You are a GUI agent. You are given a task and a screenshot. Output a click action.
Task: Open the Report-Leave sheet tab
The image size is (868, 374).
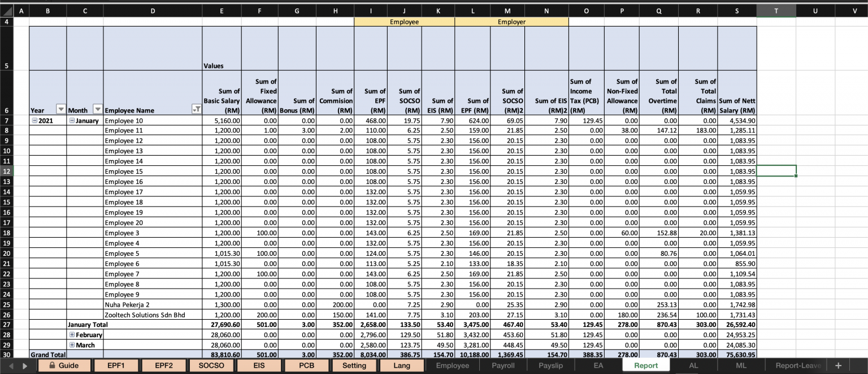pos(797,366)
